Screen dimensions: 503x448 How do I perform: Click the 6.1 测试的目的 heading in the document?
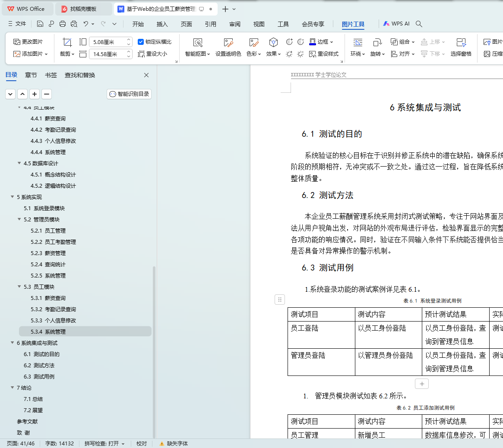click(332, 134)
